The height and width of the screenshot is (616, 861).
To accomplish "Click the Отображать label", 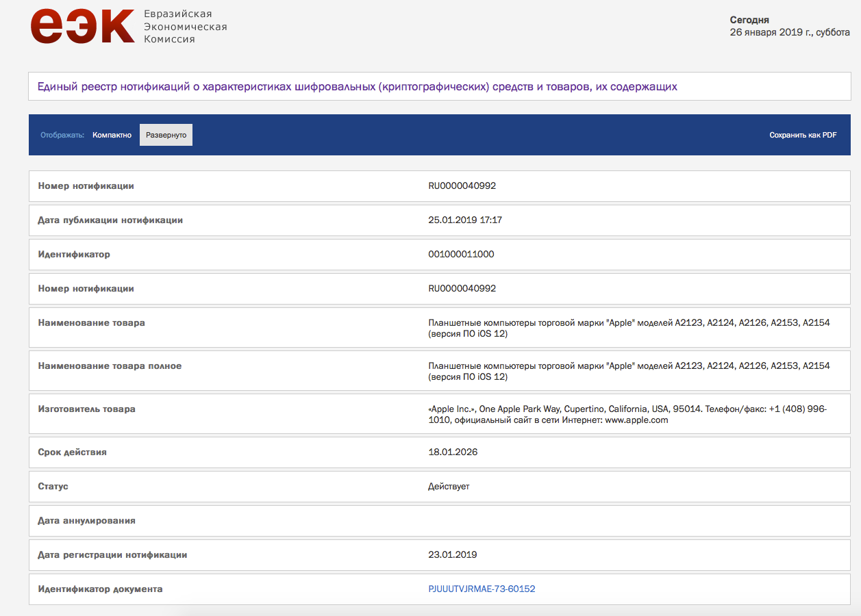I will [62, 135].
